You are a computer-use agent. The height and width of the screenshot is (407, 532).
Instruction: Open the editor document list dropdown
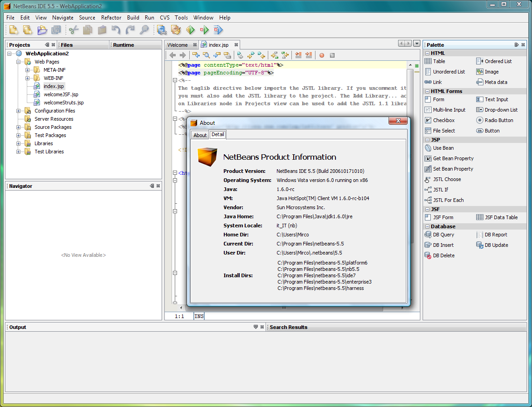417,44
